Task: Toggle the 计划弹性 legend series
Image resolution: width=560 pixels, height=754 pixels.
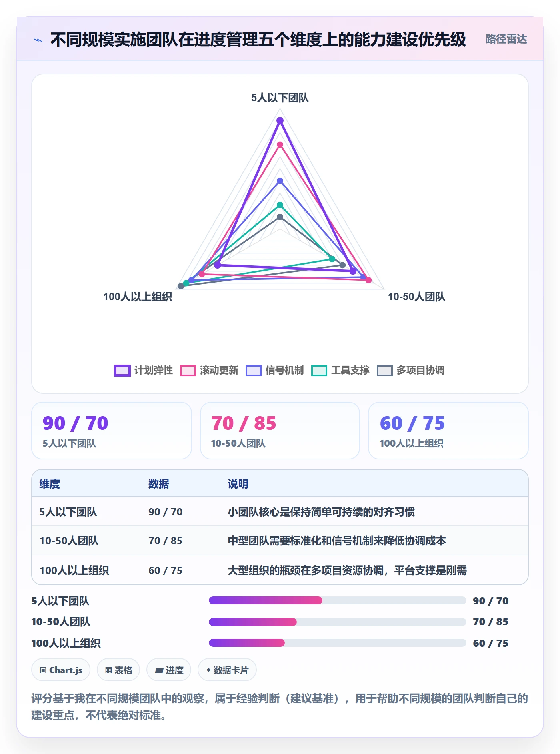Action: (x=144, y=370)
